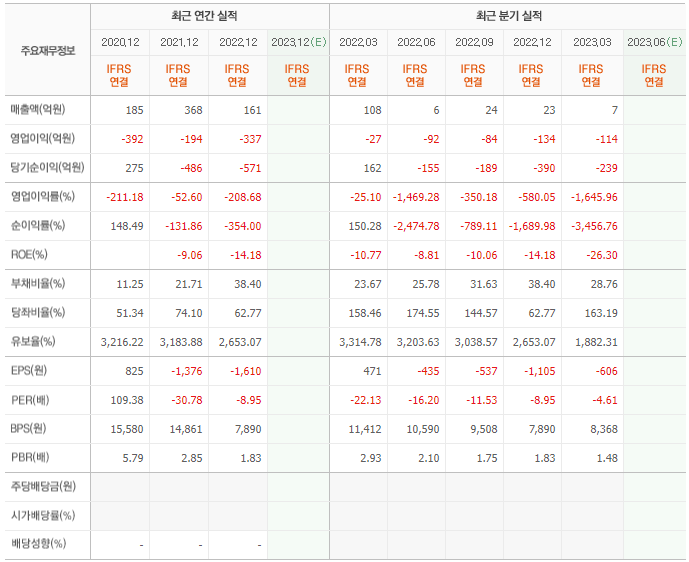Click the 28.76 debt ratio value

tap(604, 284)
